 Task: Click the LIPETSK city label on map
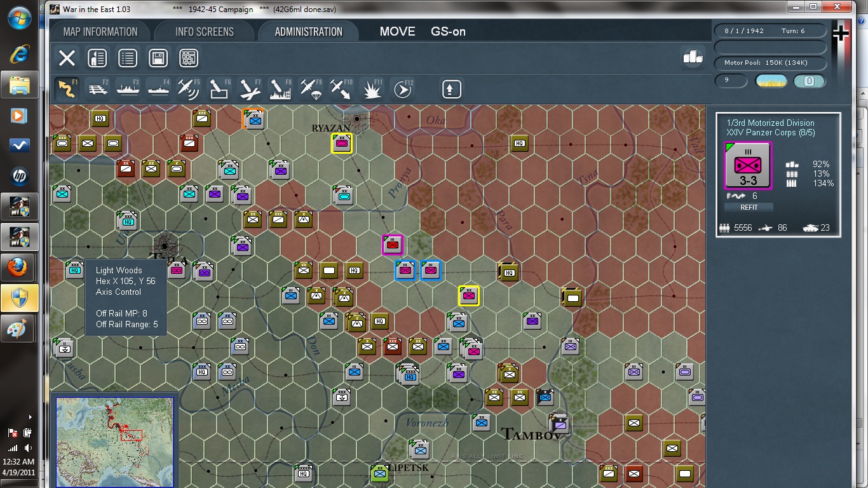tap(408, 468)
